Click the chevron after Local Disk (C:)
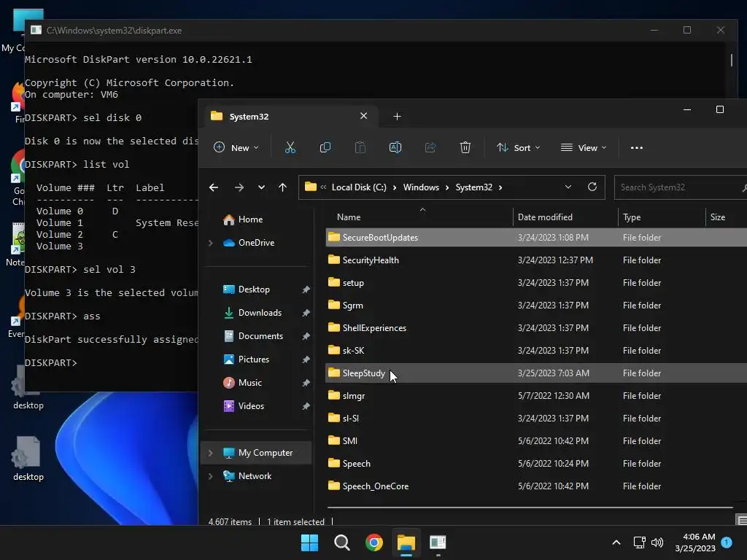Viewport: 747px width, 560px height. pyautogui.click(x=395, y=187)
